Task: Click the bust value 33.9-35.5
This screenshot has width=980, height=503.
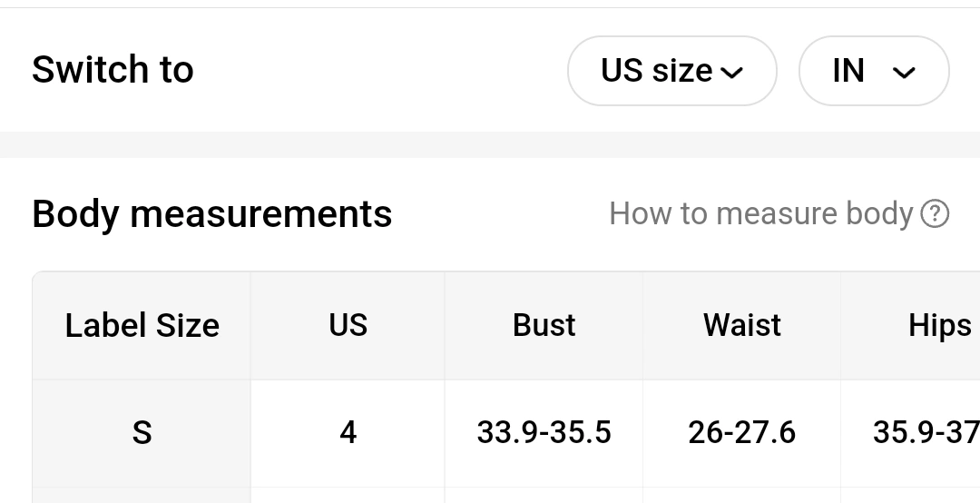Action: pos(544,433)
